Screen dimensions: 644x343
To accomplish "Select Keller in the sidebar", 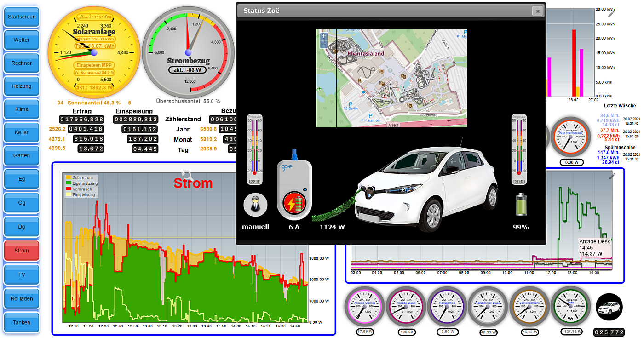I will click(22, 132).
